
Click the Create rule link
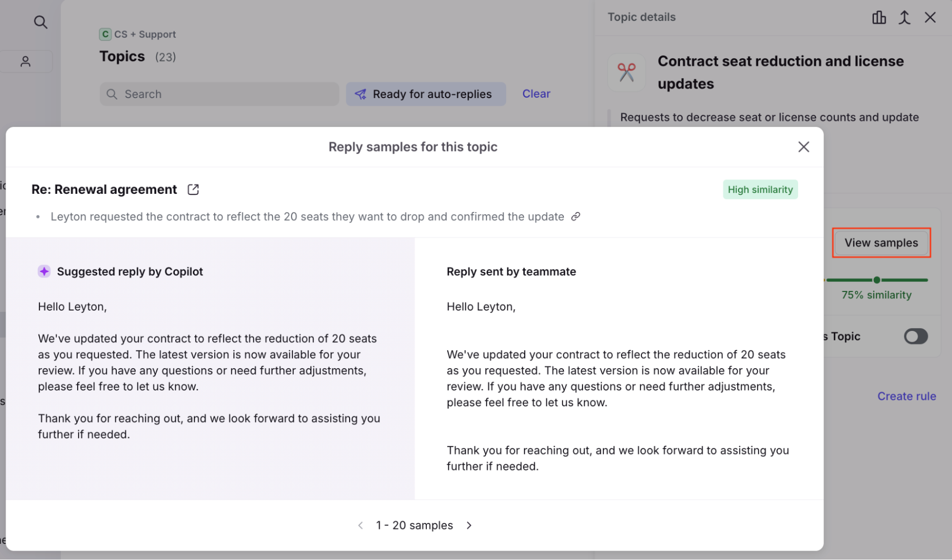click(906, 396)
